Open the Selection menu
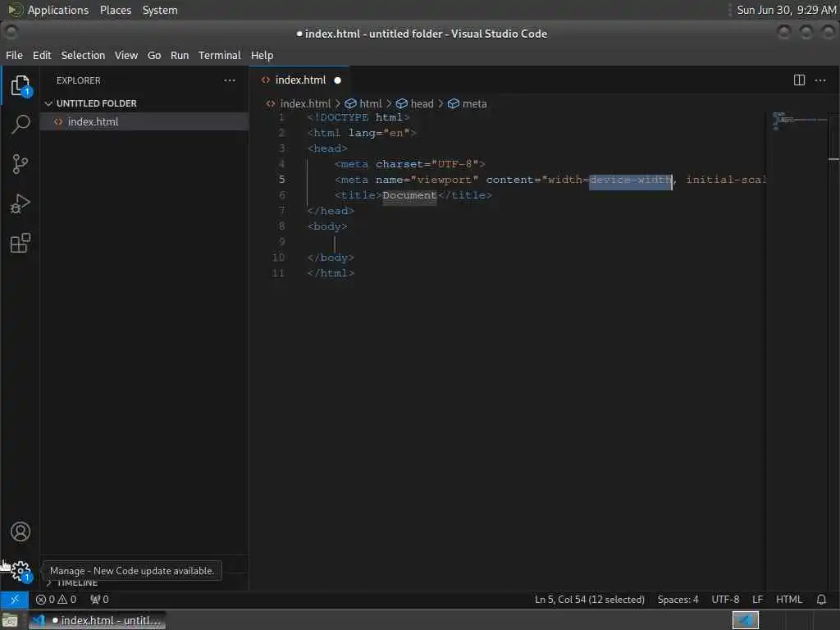The image size is (840, 630). click(83, 55)
